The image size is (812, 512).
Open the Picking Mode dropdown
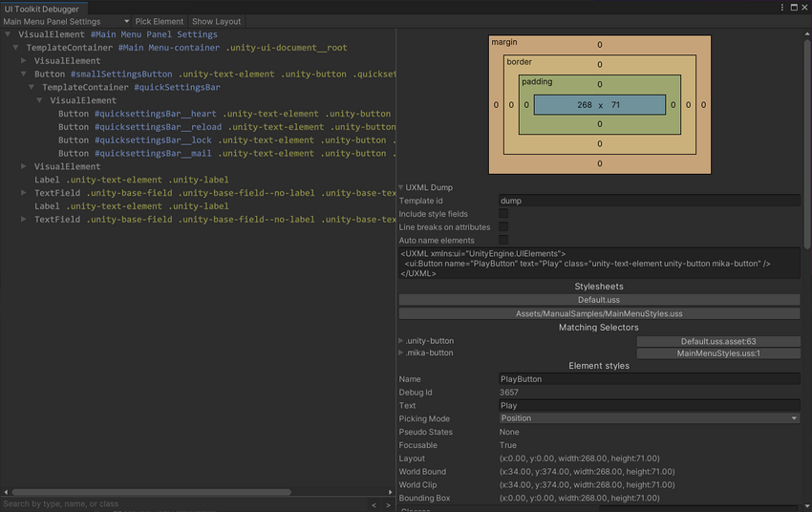(x=649, y=418)
